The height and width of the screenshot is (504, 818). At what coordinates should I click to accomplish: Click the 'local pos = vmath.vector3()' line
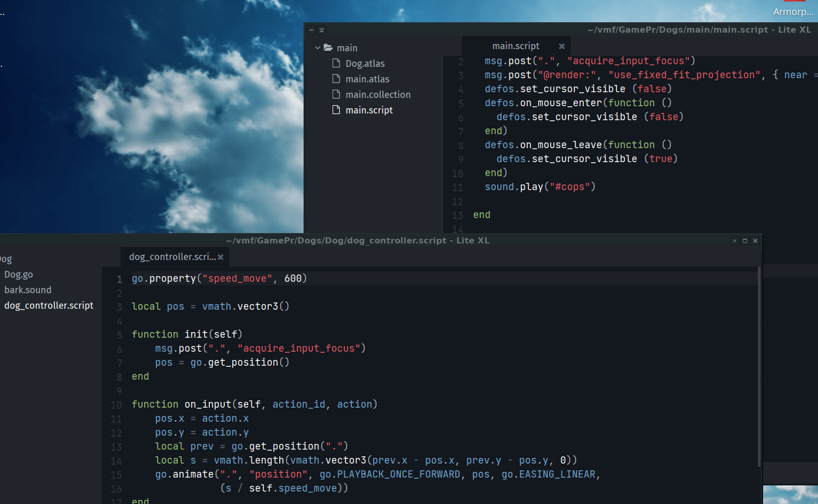pos(210,307)
